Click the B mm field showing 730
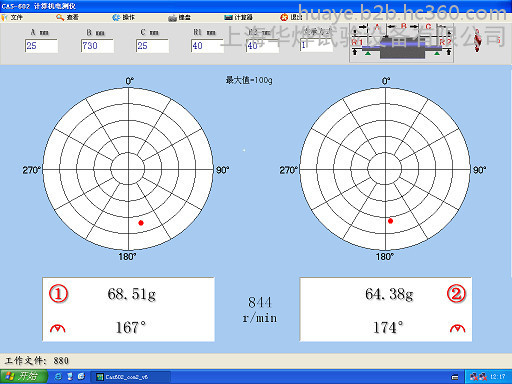Image resolution: width=512 pixels, height=384 pixels. point(97,46)
